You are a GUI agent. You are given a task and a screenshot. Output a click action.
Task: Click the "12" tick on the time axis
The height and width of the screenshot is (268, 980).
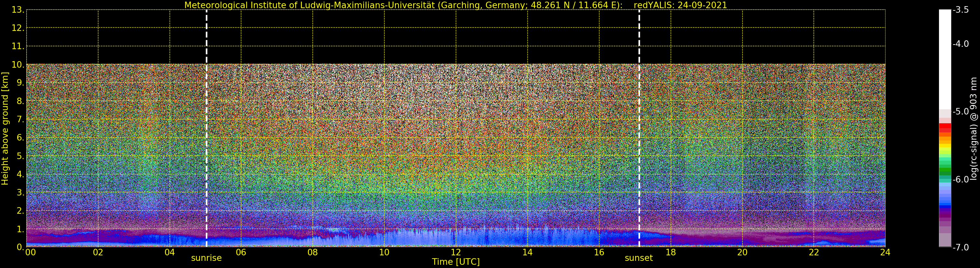point(456,252)
